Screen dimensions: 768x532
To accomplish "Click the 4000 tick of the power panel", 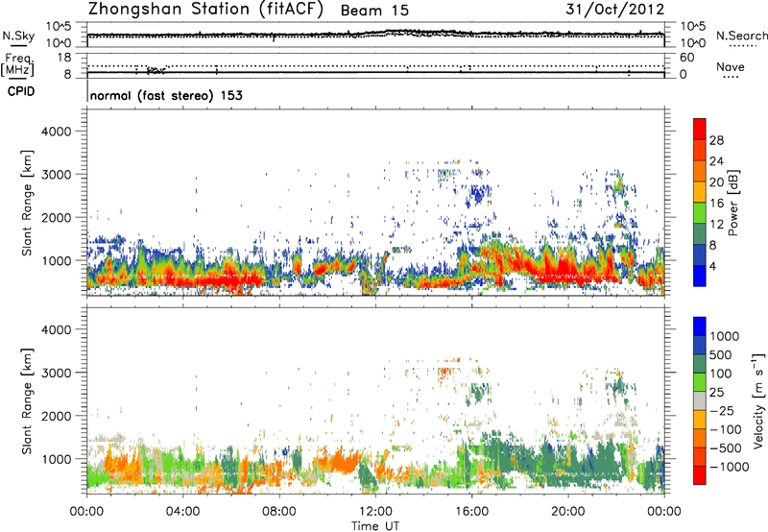I will tap(57, 132).
